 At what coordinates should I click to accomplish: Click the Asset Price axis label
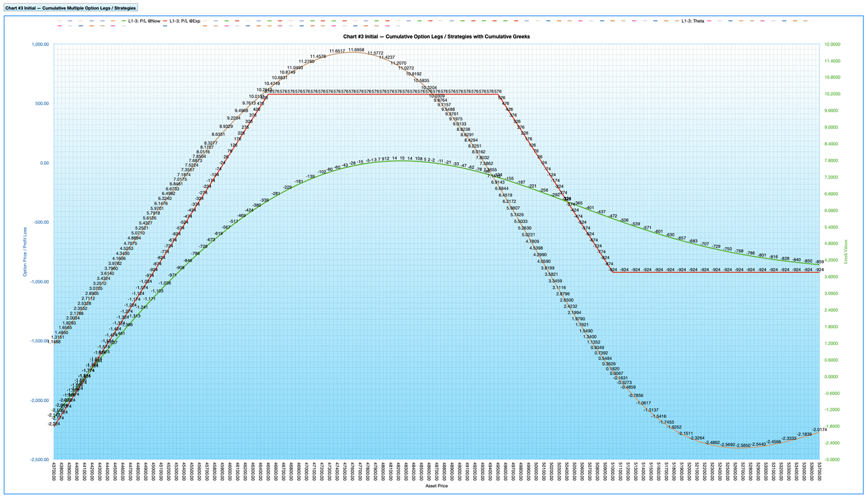coord(436,486)
